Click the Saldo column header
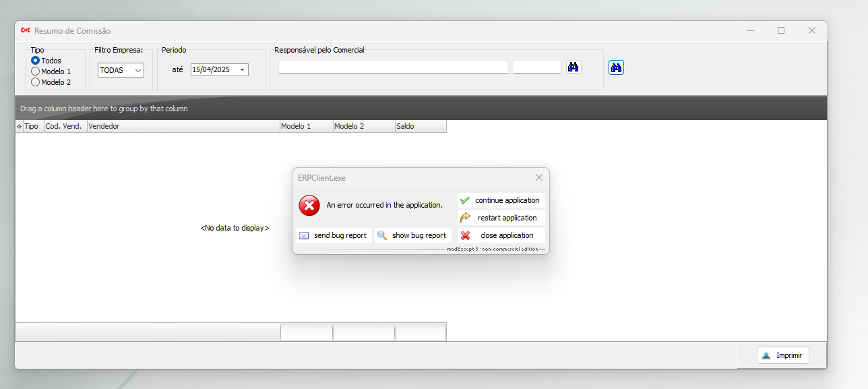Viewport: 868px width, 389px height. coord(420,126)
